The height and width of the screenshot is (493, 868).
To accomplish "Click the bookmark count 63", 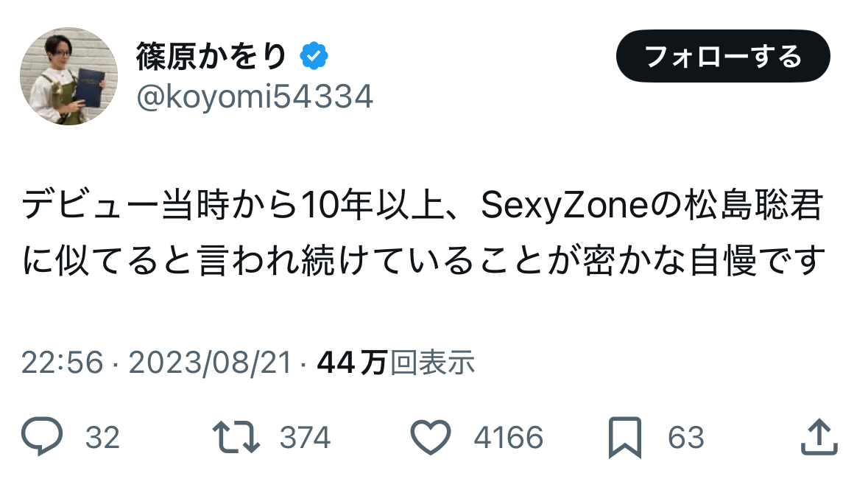I will click(x=686, y=438).
